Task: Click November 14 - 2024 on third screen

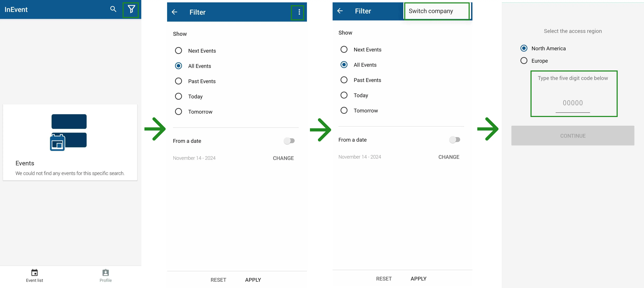Action: (359, 157)
